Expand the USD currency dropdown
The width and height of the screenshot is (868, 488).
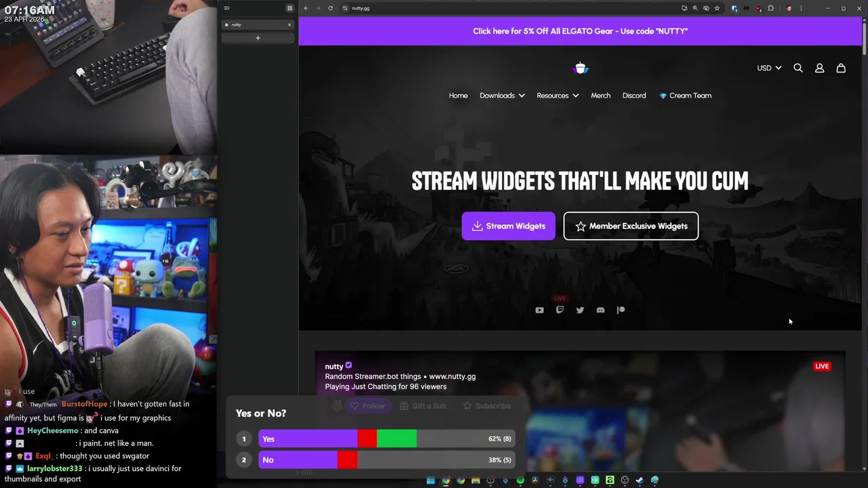[x=769, y=68]
